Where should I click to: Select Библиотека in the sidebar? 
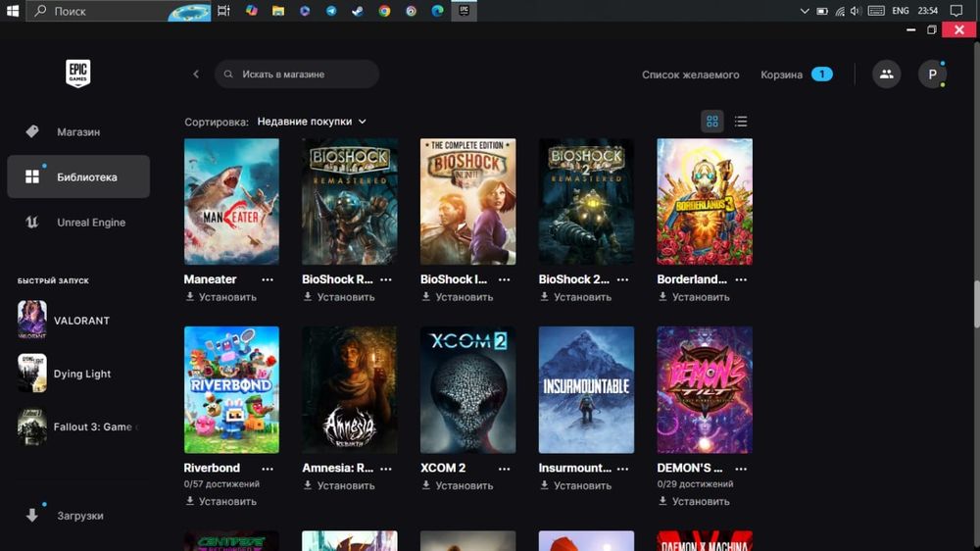[x=78, y=177]
